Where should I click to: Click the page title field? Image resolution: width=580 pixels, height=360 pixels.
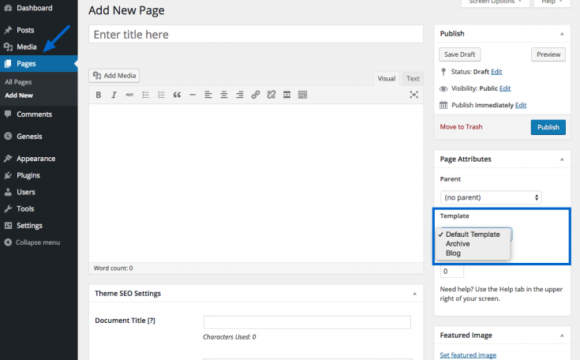point(256,34)
